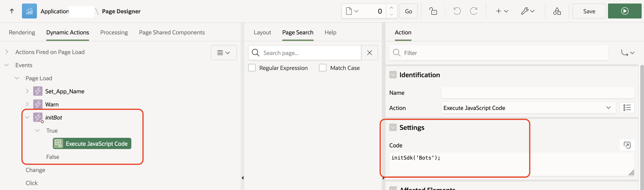644x190 pixels.
Task: Collapse the Page Load tree node
Action: (x=17, y=78)
